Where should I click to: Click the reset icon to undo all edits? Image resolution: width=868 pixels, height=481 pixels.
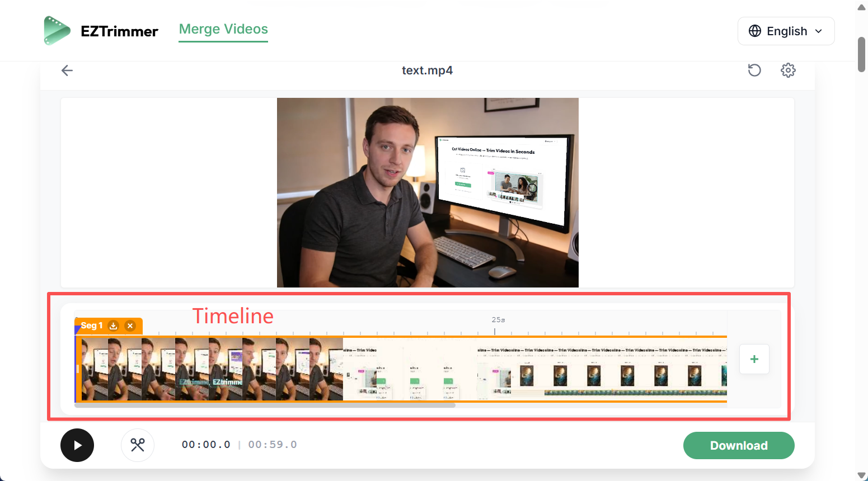point(754,70)
